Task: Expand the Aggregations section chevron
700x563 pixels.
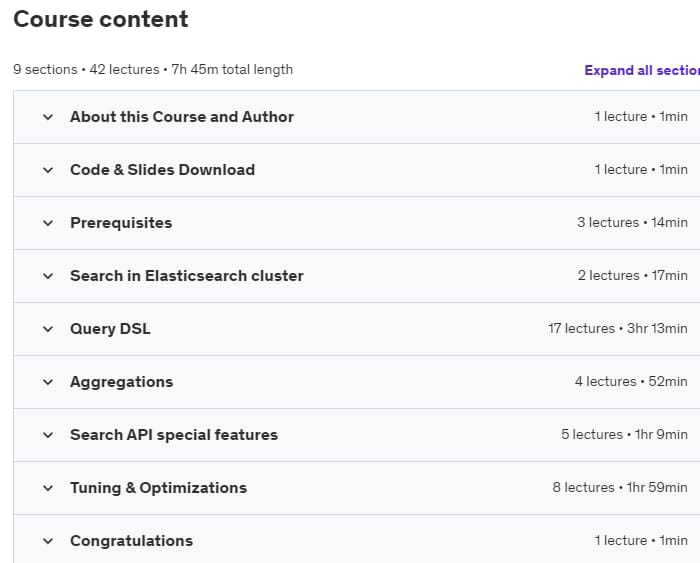Action: (x=48, y=382)
